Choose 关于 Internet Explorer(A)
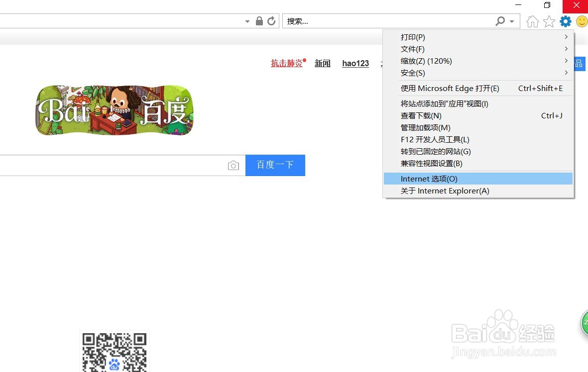The image size is (588, 372). 478,190
